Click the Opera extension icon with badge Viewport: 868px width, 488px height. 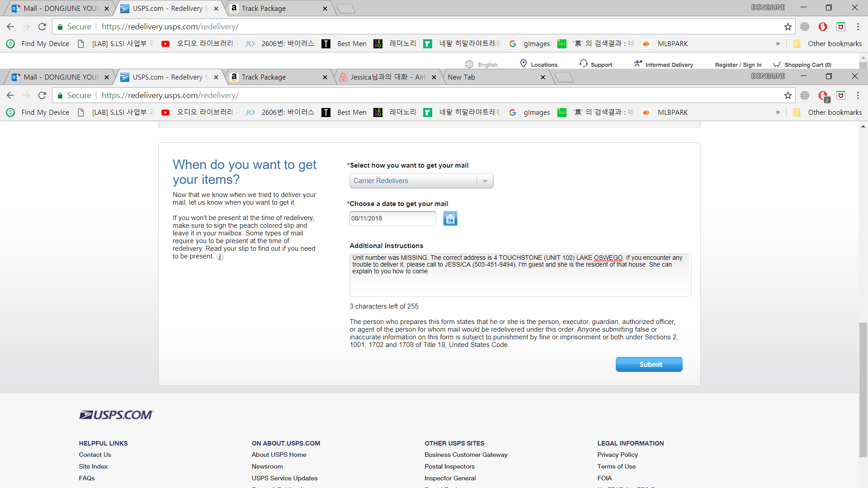(x=823, y=96)
